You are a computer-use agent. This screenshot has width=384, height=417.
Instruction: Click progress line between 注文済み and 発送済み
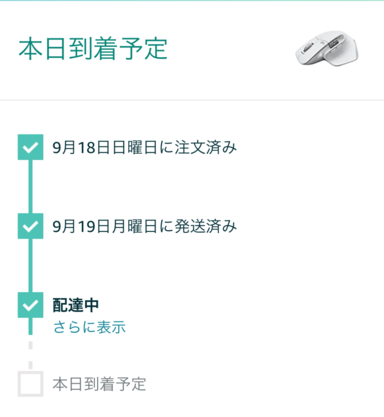(x=30, y=187)
